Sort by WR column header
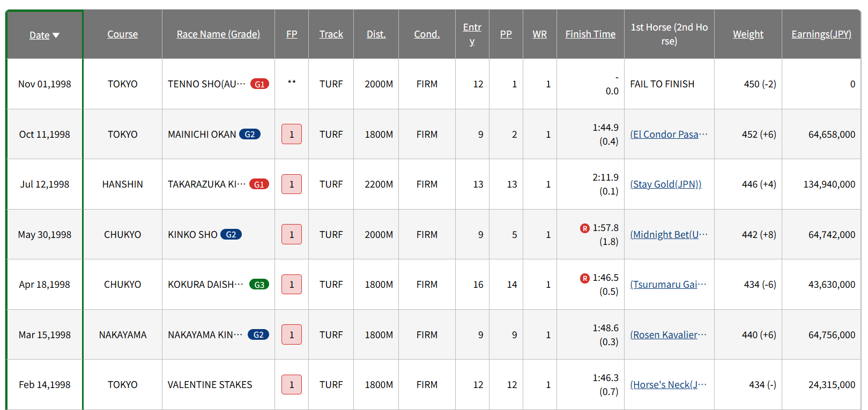Image resolution: width=868 pixels, height=410 pixels. 540,34
